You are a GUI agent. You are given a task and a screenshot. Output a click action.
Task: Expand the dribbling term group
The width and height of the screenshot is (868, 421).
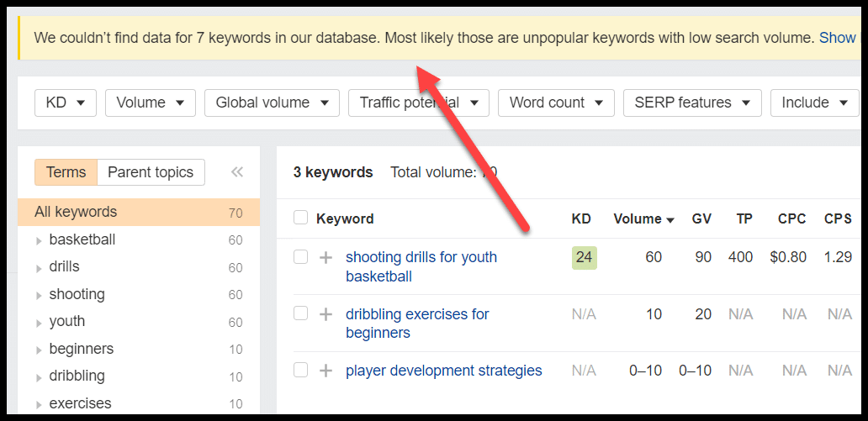(40, 376)
